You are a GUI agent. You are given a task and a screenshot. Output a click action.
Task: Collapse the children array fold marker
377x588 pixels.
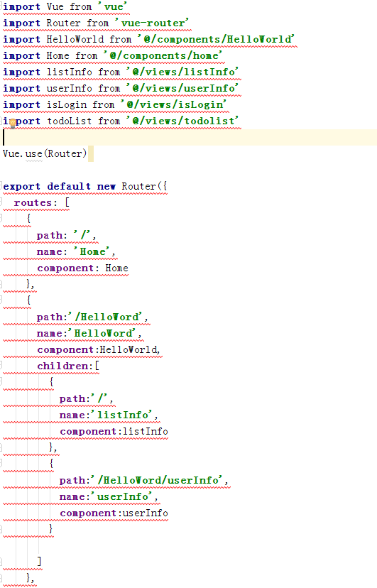click(1, 366)
